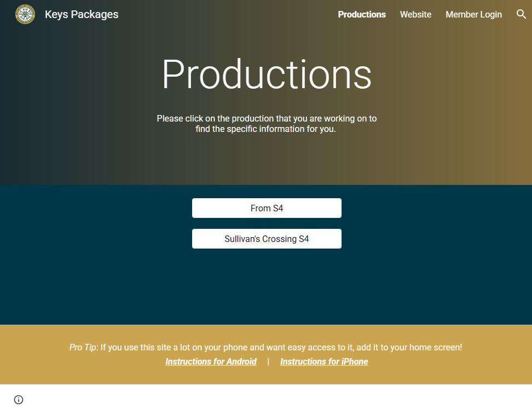Follow the Instructions for iPhone link
This screenshot has width=532, height=415.
point(324,362)
